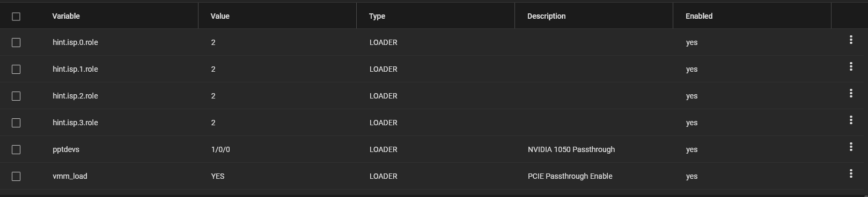Select the NVIDIA 1050 Passthrough description cell
The image size is (868, 197).
click(571, 149)
